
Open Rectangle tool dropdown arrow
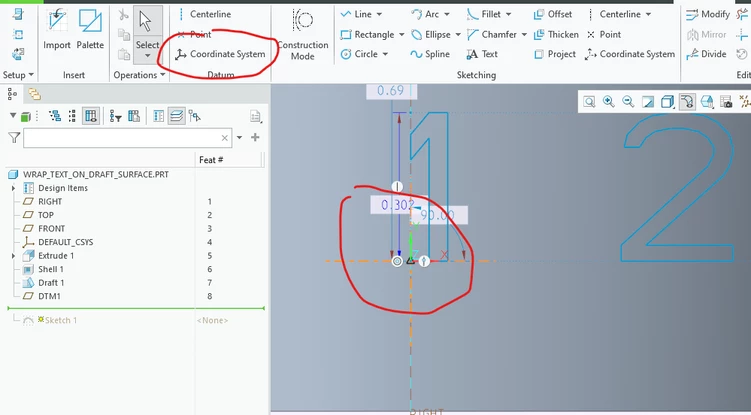pos(401,35)
